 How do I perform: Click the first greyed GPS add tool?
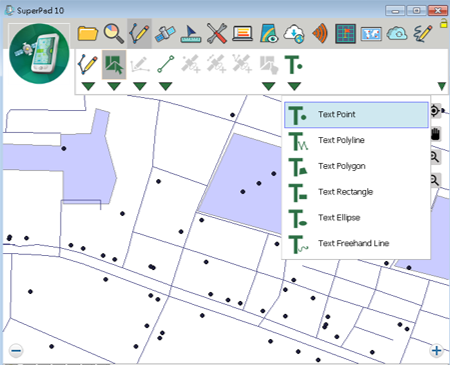(191, 64)
